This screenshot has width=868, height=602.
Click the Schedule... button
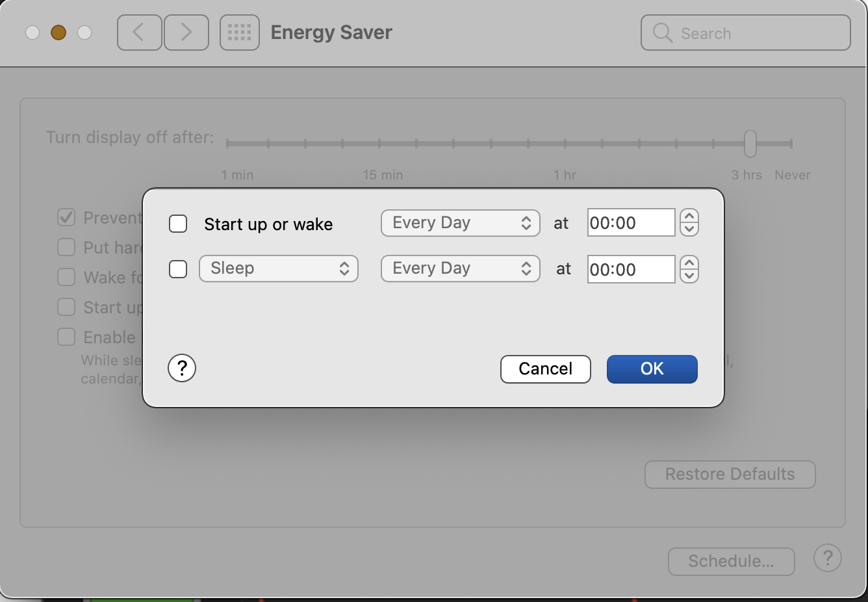pyautogui.click(x=731, y=561)
